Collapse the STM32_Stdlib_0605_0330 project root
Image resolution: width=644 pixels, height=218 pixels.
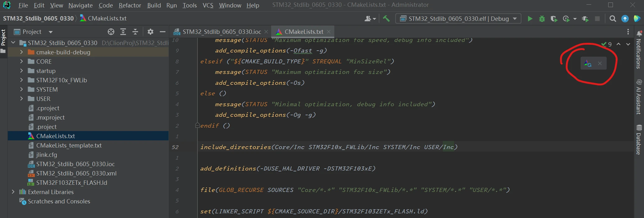click(x=14, y=43)
